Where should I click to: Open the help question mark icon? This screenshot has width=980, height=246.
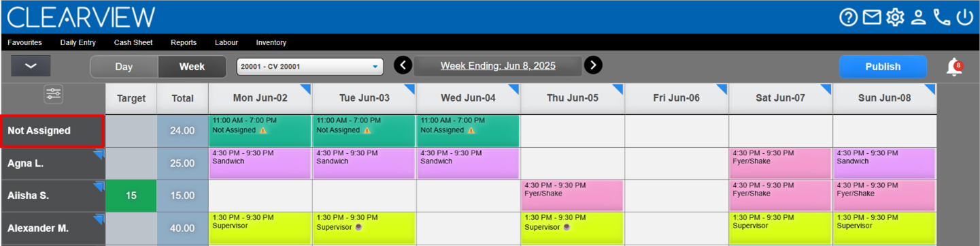(848, 17)
